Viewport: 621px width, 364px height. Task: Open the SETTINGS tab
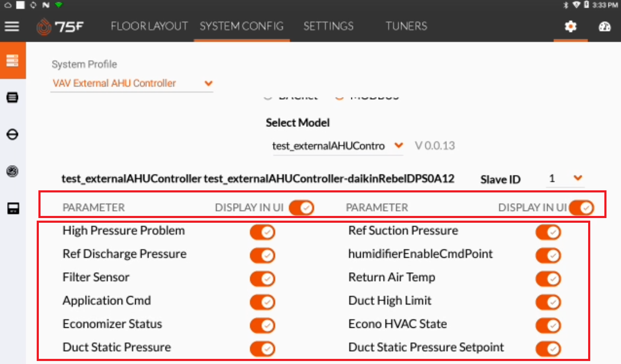(328, 26)
